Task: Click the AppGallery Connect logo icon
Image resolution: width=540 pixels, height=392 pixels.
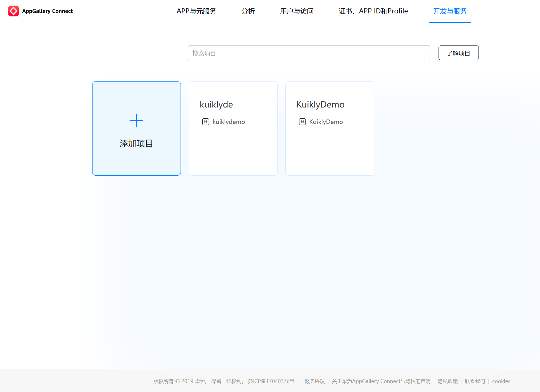Action: [x=13, y=11]
